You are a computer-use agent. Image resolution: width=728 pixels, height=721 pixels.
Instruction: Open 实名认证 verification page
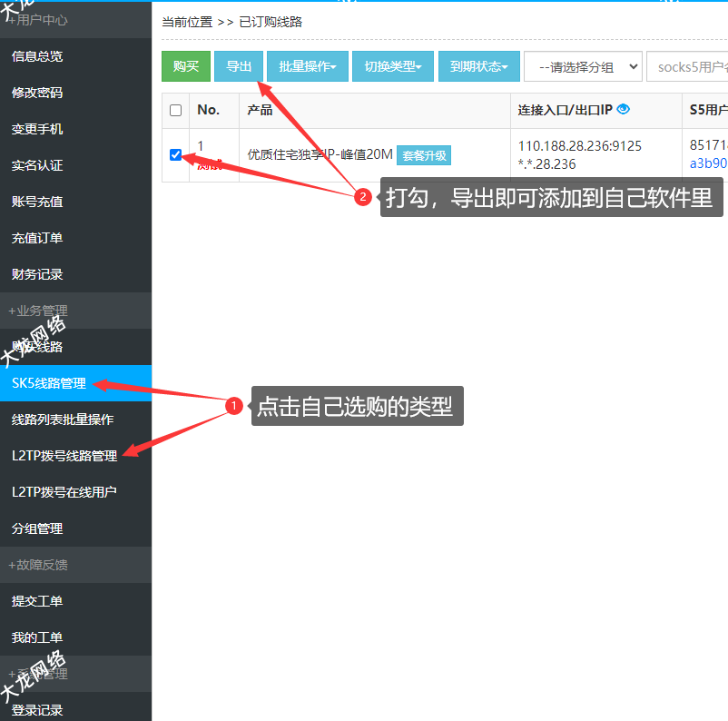point(37,165)
